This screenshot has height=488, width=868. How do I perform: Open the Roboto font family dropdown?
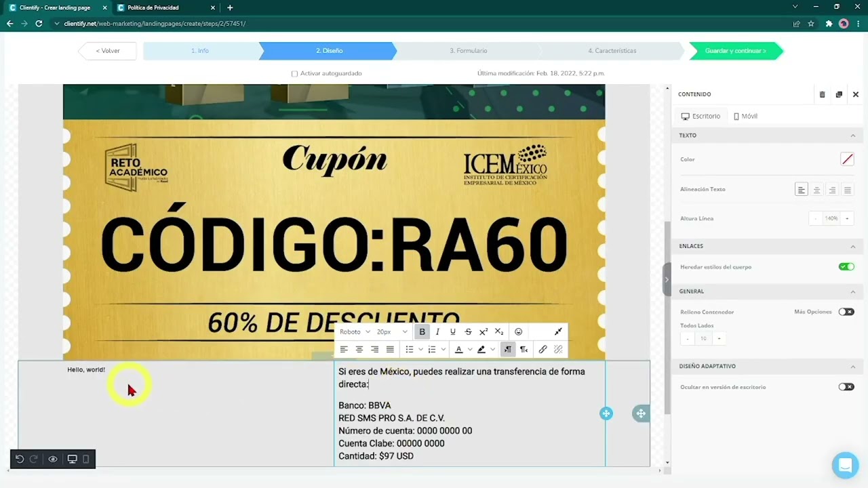click(x=355, y=332)
